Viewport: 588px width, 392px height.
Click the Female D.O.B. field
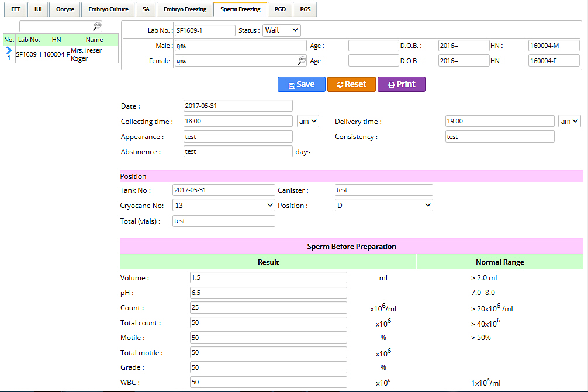464,61
